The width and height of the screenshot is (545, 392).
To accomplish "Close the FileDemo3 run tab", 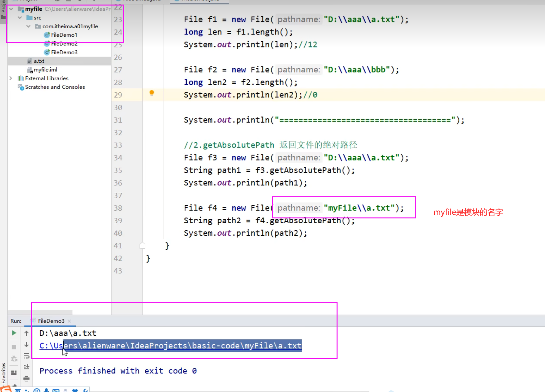I will click(x=70, y=321).
